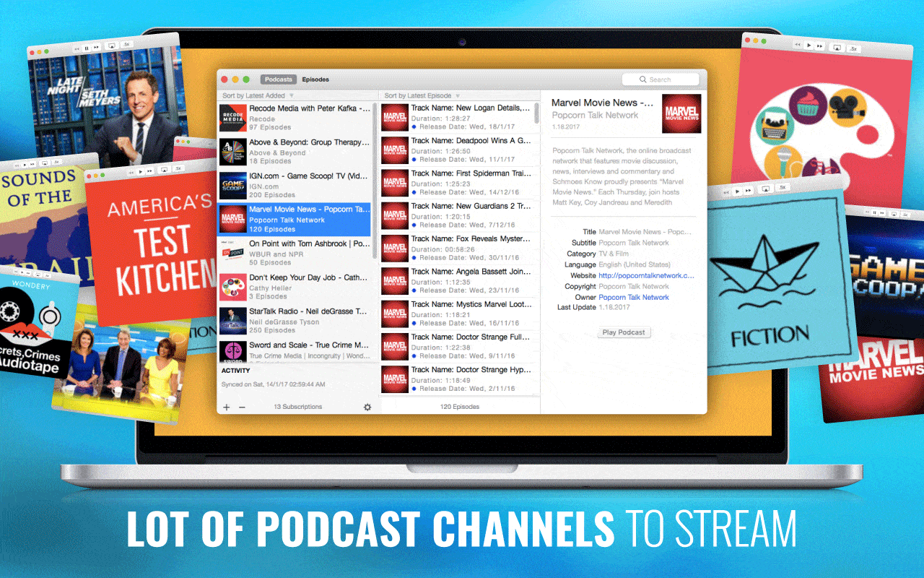Set .5x speed in the Fiction window
The image size is (924, 578).
783,187
